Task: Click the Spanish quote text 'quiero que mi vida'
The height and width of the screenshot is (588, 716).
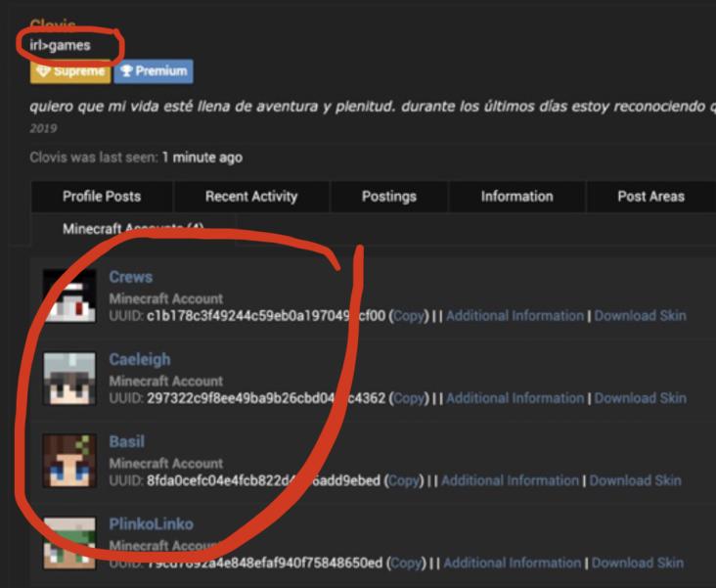Action: point(96,107)
